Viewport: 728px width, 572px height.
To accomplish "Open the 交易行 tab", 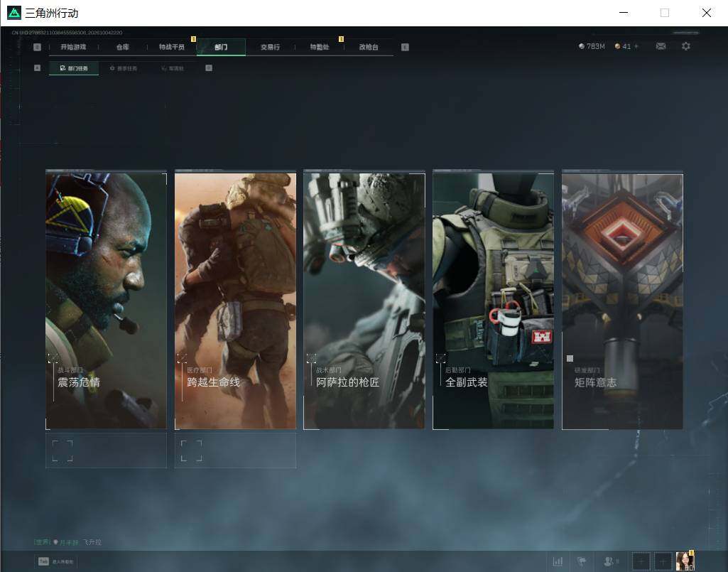I will (270, 47).
